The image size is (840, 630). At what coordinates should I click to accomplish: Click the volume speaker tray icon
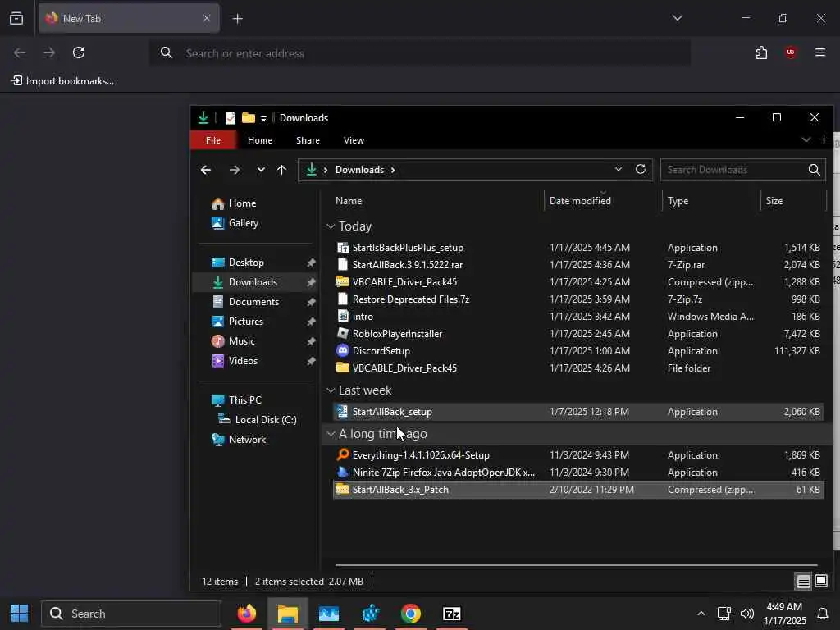pos(746,614)
